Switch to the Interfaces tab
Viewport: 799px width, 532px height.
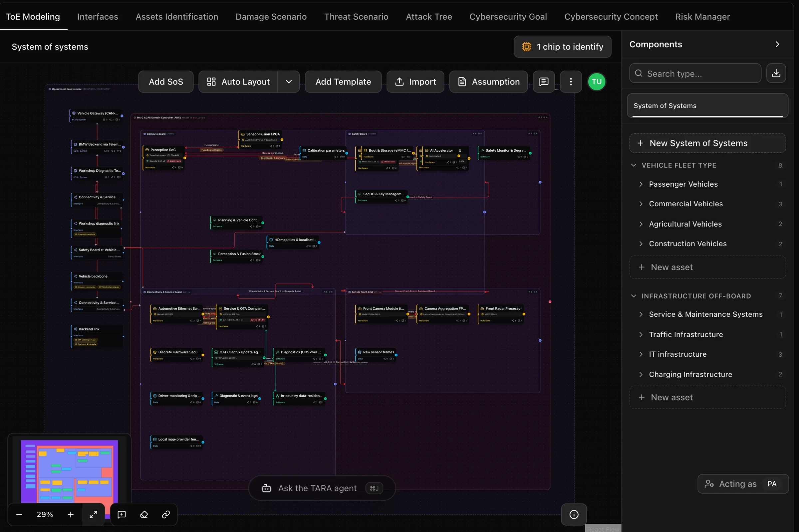(x=98, y=17)
